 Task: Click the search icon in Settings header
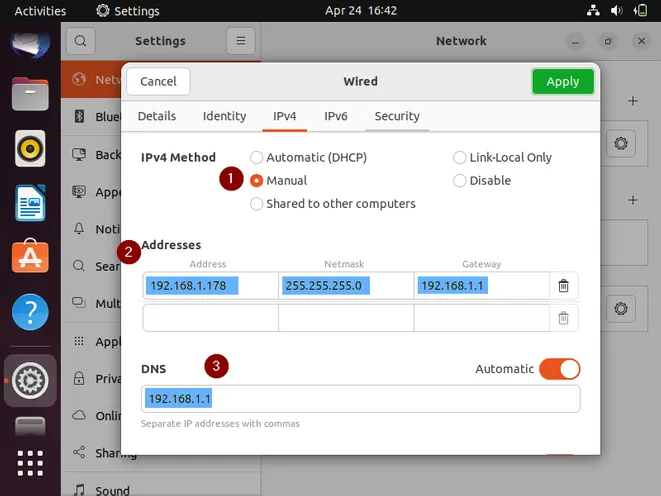click(x=80, y=41)
